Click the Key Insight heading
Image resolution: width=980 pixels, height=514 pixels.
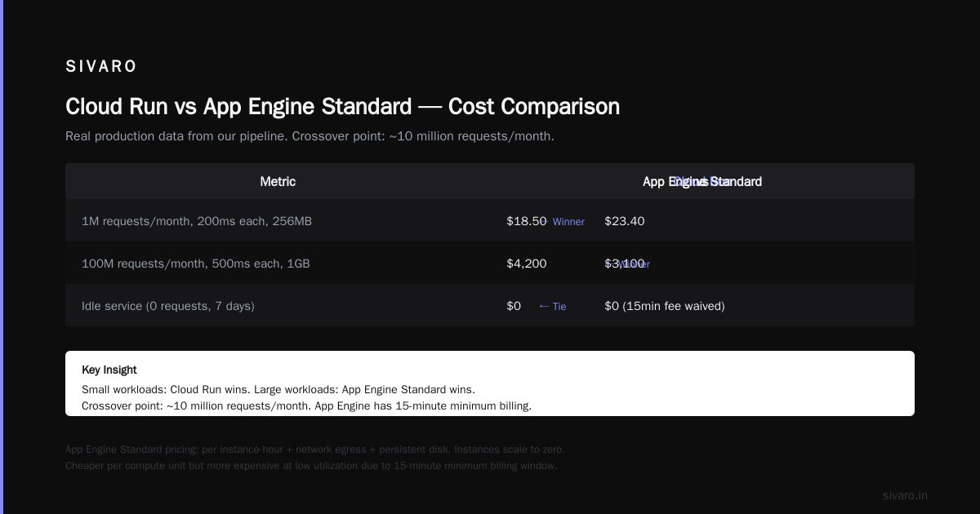pyautogui.click(x=109, y=370)
